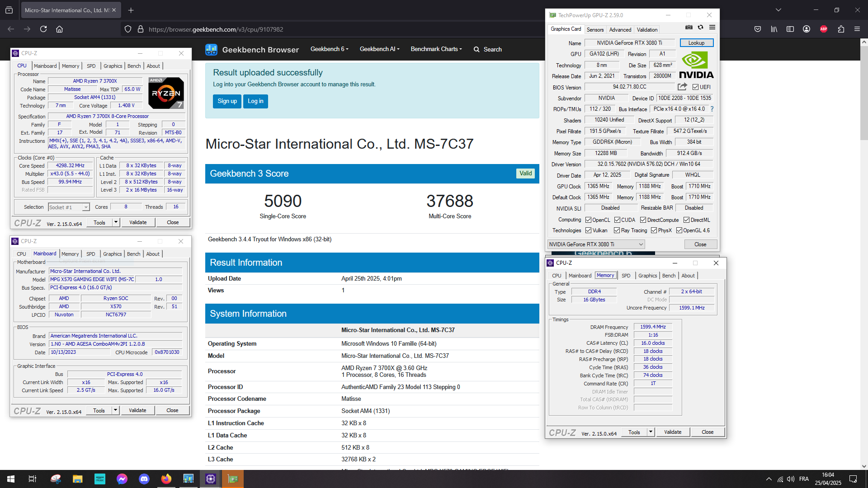Open Amazon Music from the taskbar
The height and width of the screenshot is (488, 868).
tap(100, 479)
